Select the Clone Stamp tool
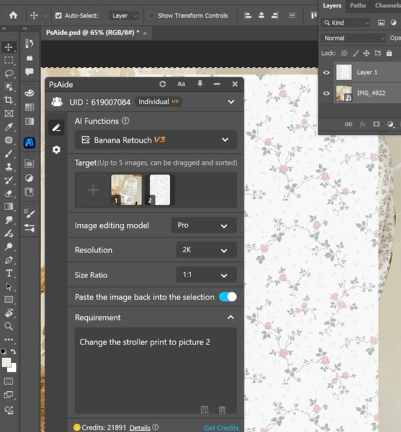 pyautogui.click(x=9, y=167)
